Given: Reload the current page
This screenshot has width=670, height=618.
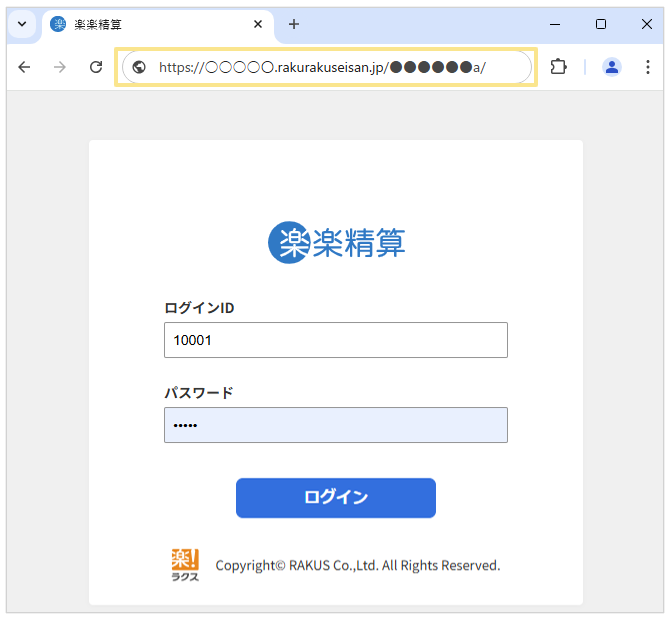Looking at the screenshot, I should (96, 67).
